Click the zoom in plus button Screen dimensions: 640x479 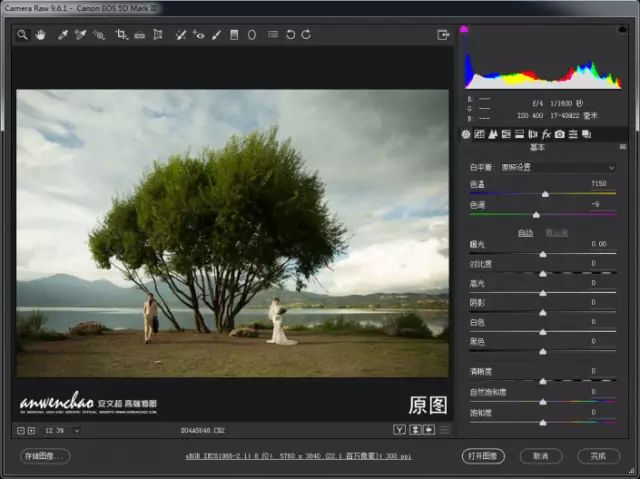coord(31,430)
